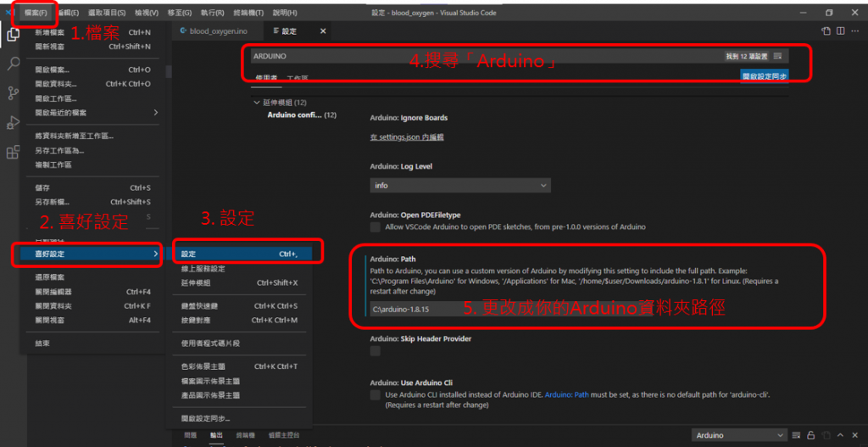
Task: Click the clear output icon in panel
Action: point(797,435)
